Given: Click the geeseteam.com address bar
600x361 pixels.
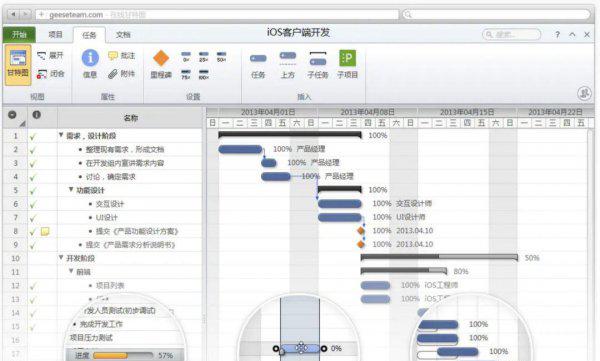Looking at the screenshot, I should (x=217, y=15).
